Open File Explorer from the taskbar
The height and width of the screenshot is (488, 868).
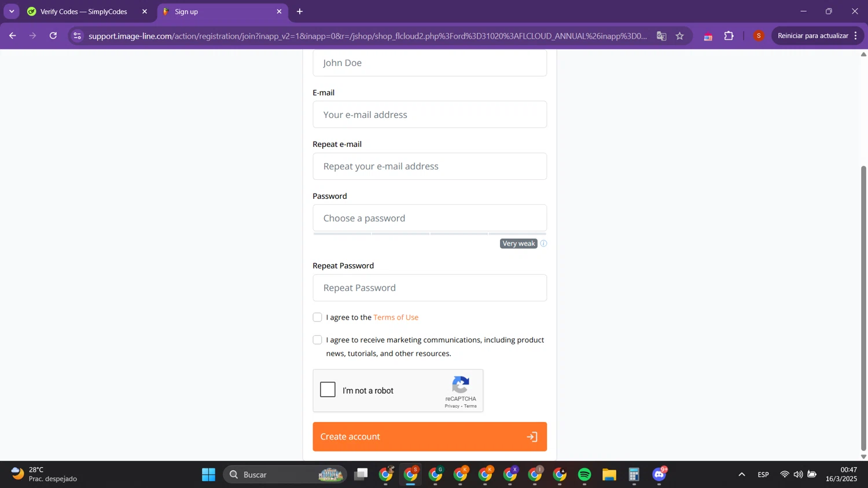coord(609,475)
